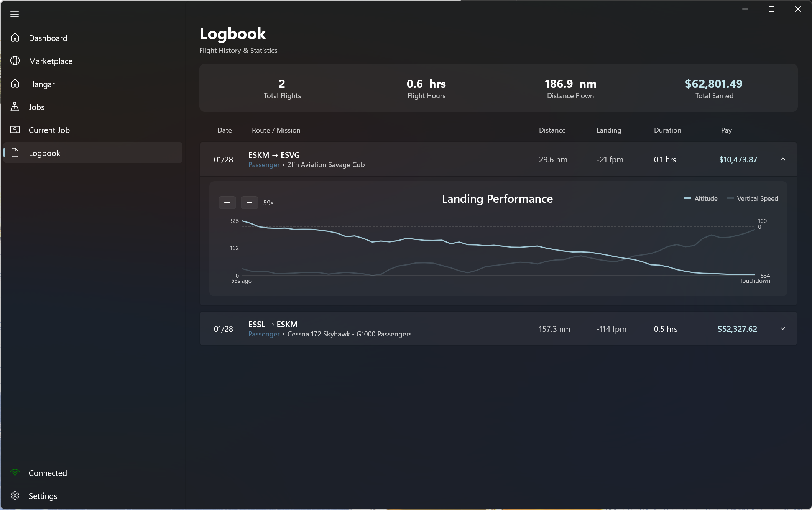Click the Logbook document icon
The image size is (812, 510).
[15, 153]
